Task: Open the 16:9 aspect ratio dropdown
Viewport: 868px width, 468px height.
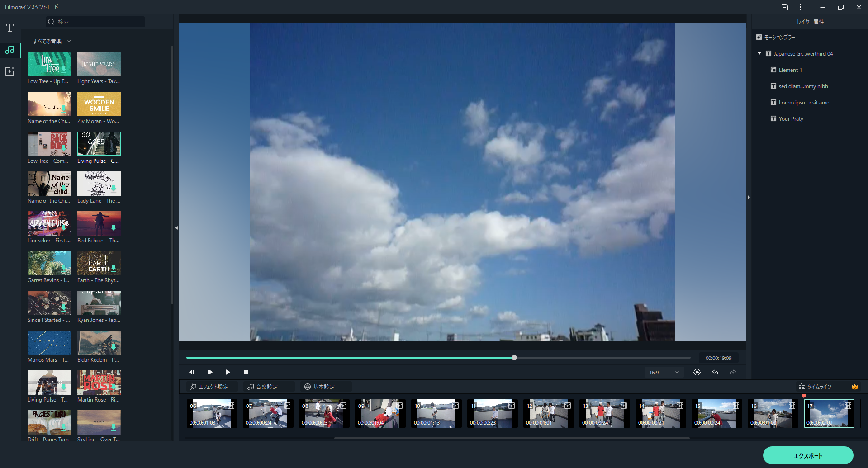Action: (664, 373)
